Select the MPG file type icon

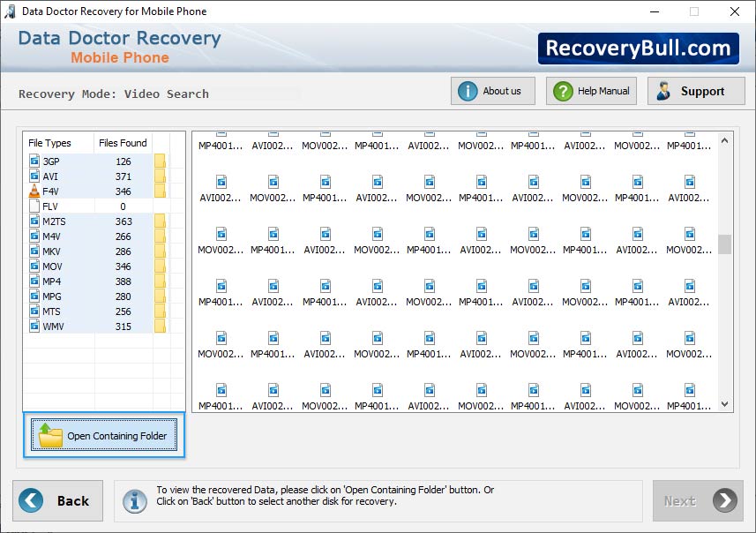34,296
